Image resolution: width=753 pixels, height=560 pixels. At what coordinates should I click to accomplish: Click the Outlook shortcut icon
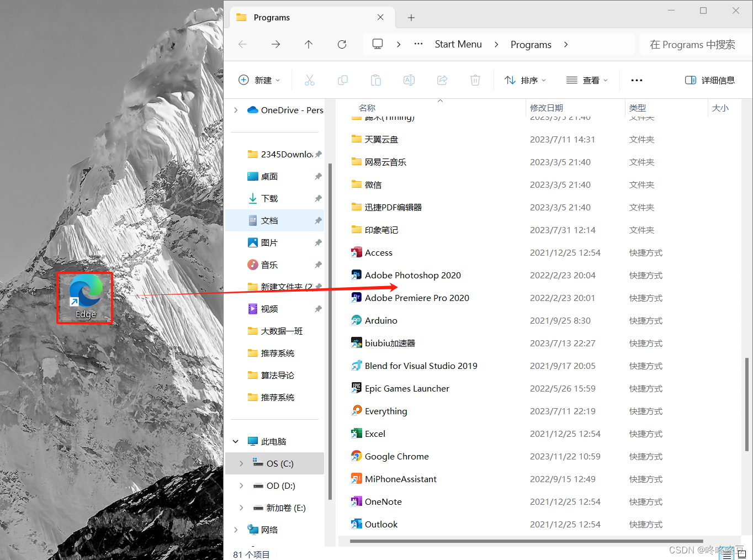click(x=357, y=524)
